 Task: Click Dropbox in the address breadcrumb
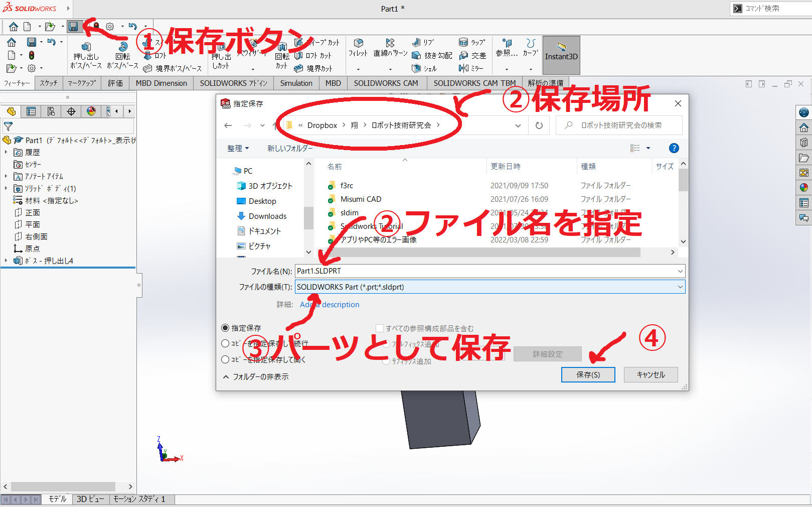click(x=322, y=125)
